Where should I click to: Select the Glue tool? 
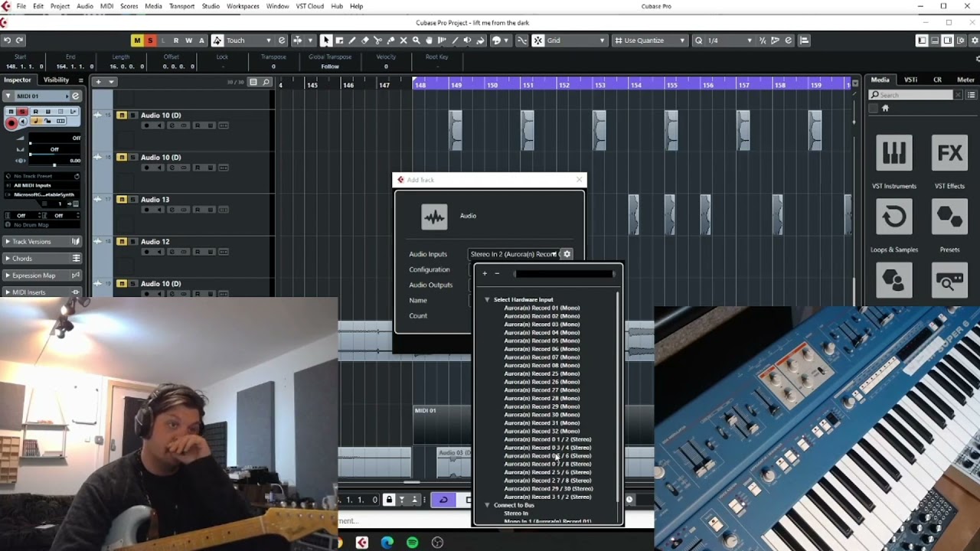tap(390, 41)
